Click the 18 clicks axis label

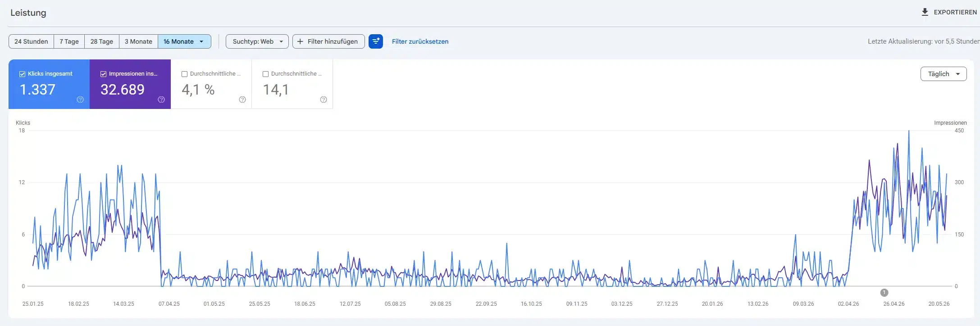pyautogui.click(x=22, y=131)
